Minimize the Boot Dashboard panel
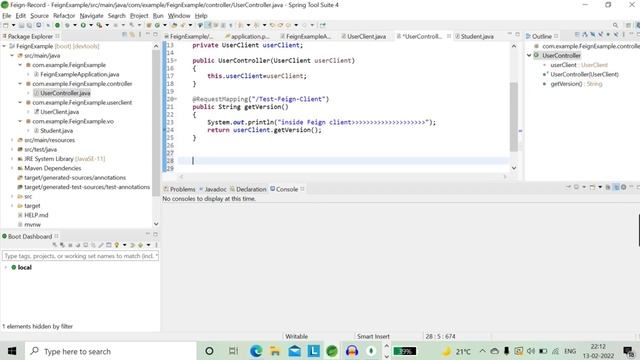The image size is (640, 360). (148, 234)
